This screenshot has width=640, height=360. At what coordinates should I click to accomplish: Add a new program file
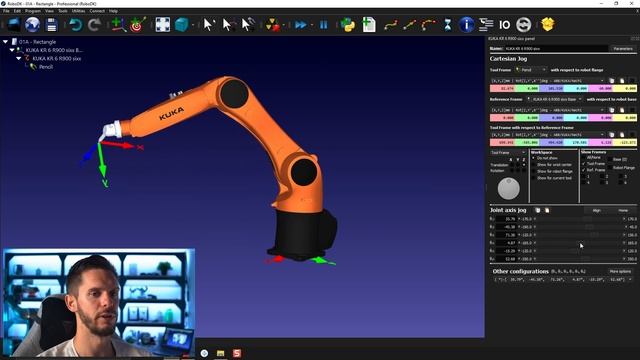coord(369,25)
